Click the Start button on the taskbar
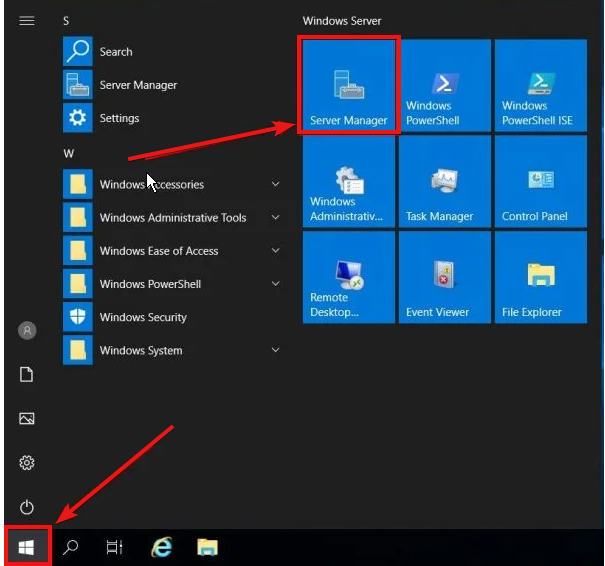Image resolution: width=605 pixels, height=566 pixels. point(27,547)
